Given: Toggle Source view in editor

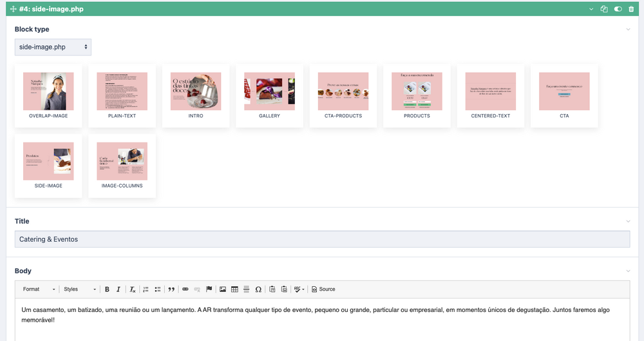Looking at the screenshot, I should pyautogui.click(x=323, y=289).
